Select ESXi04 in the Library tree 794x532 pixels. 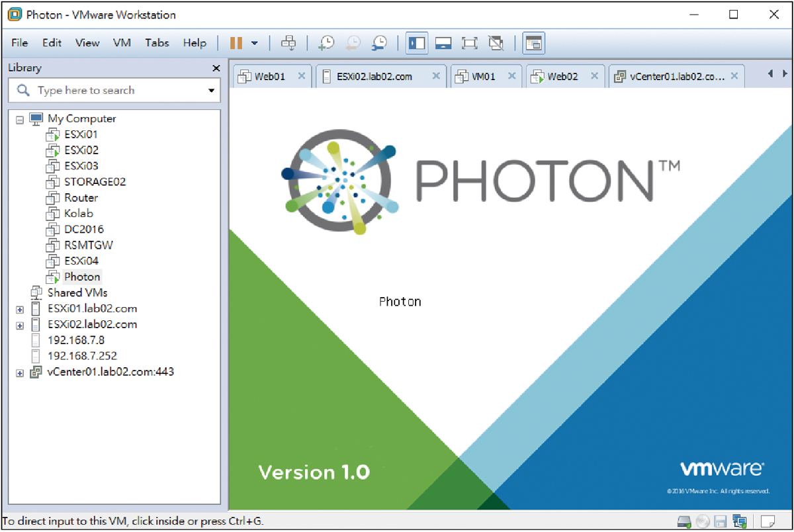(81, 261)
